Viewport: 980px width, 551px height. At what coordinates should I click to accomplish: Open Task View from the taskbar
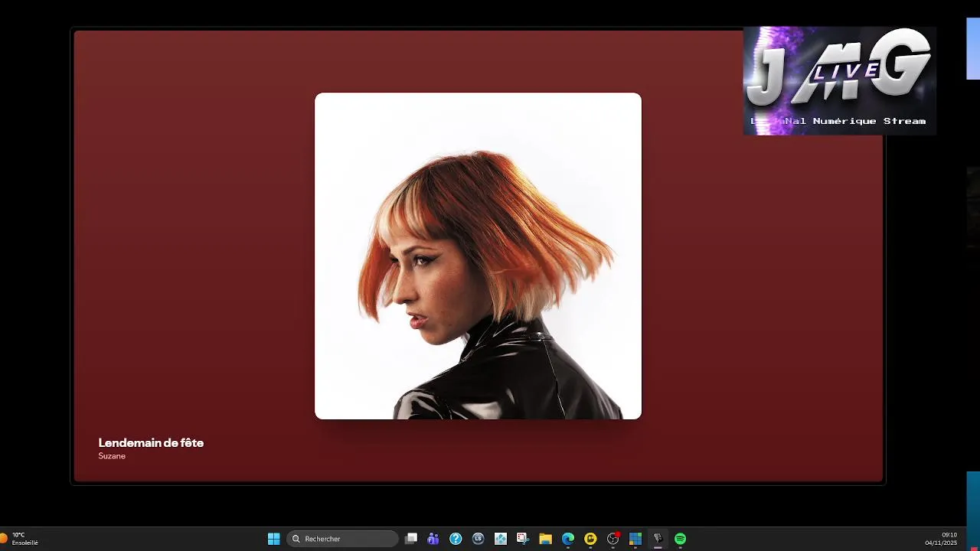[x=411, y=539]
